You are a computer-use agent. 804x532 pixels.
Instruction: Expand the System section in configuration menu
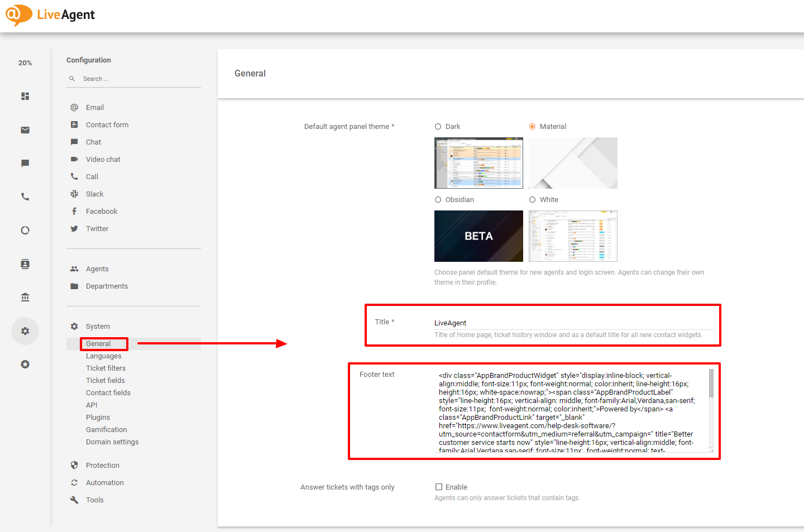pyautogui.click(x=98, y=327)
